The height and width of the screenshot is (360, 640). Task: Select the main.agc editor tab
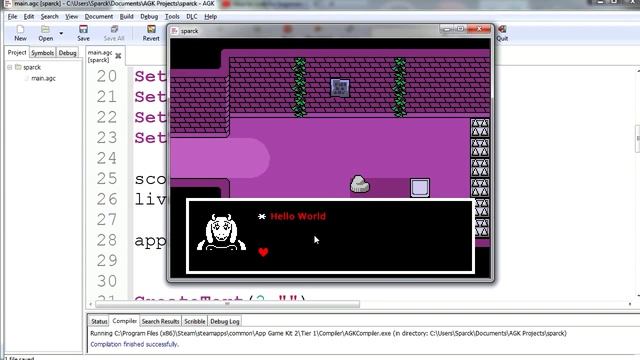[100, 56]
